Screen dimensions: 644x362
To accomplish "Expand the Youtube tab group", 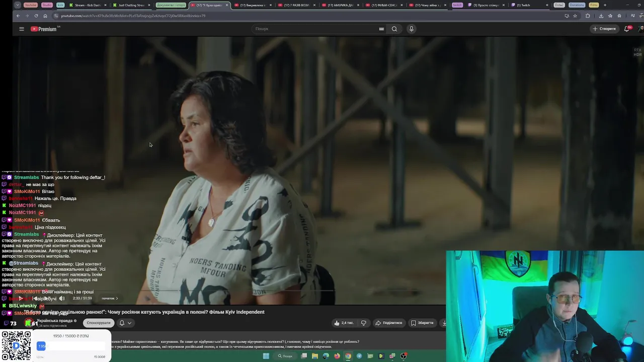I will click(31, 5).
